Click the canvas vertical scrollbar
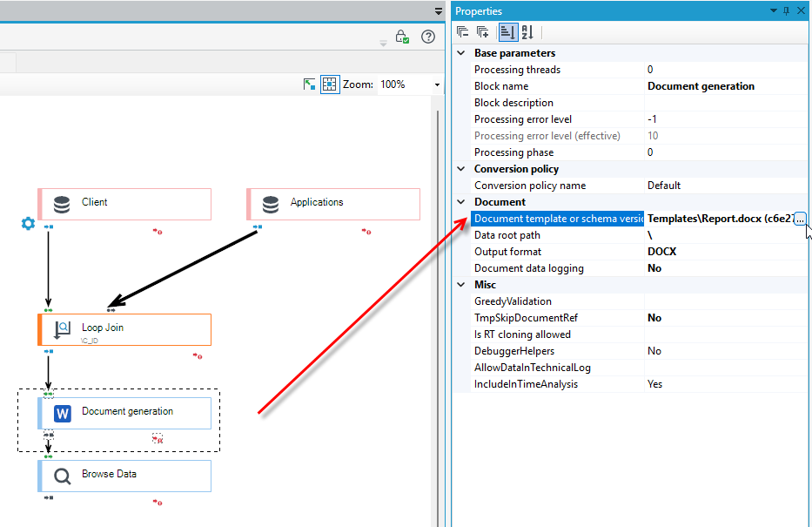The width and height of the screenshot is (812, 527). pyautogui.click(x=437, y=318)
